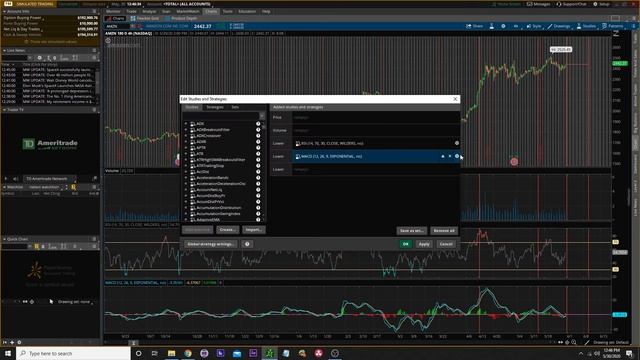Viewport: 640px width, 360px height.
Task: Expand the AccDist study row
Action: click(186, 172)
